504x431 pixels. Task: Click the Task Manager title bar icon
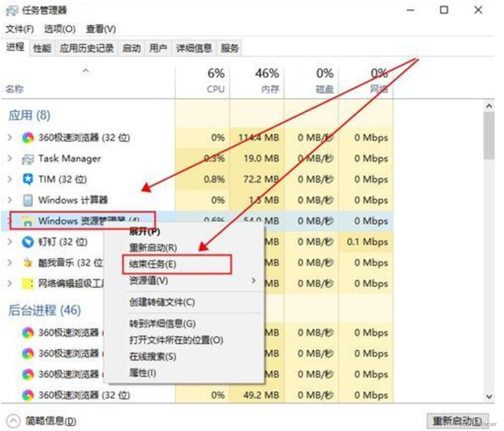[x=12, y=10]
